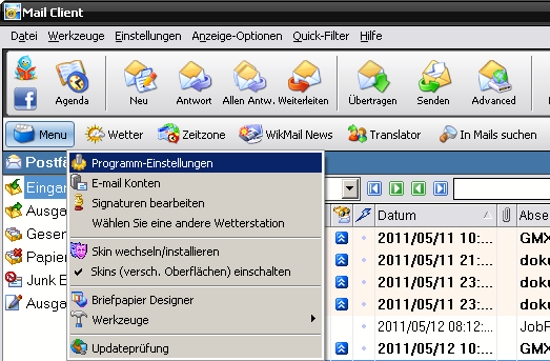Expand the Werkzeuge submenu arrow
Image resolution: width=550 pixels, height=361 pixels.
coord(313,319)
